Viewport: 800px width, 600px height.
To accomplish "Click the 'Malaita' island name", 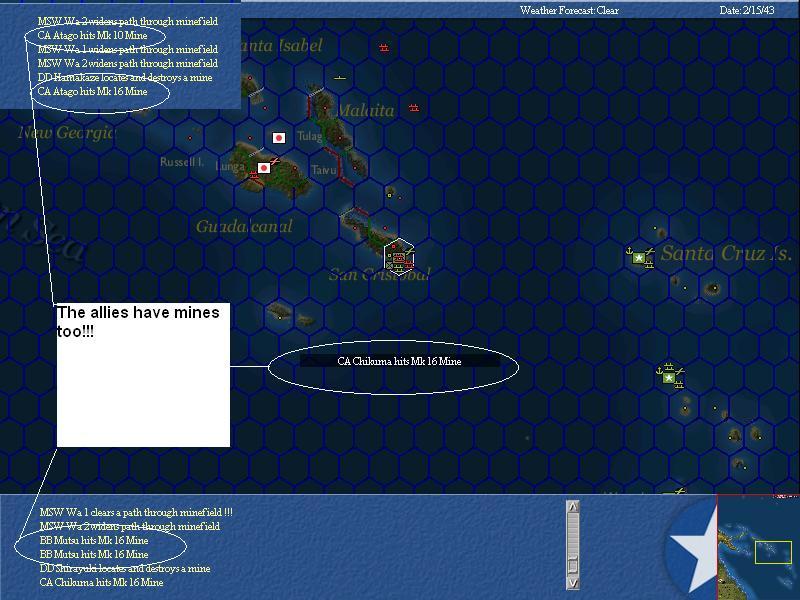I will point(366,110).
